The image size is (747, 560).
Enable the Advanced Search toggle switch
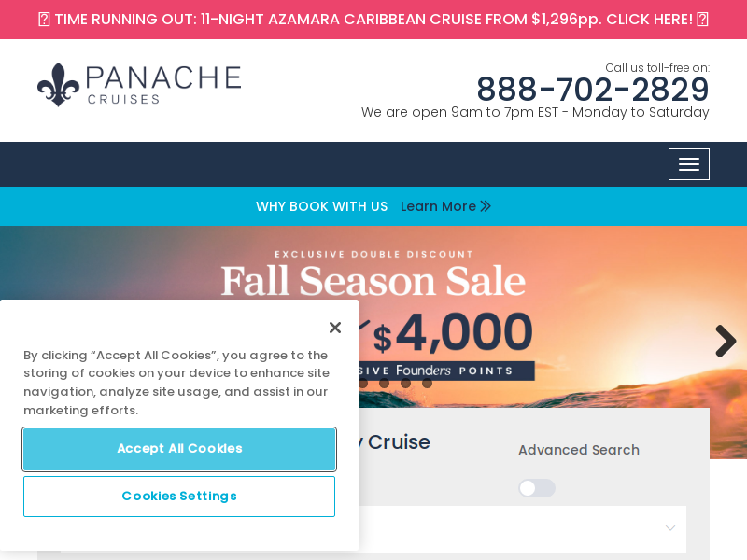(536, 488)
